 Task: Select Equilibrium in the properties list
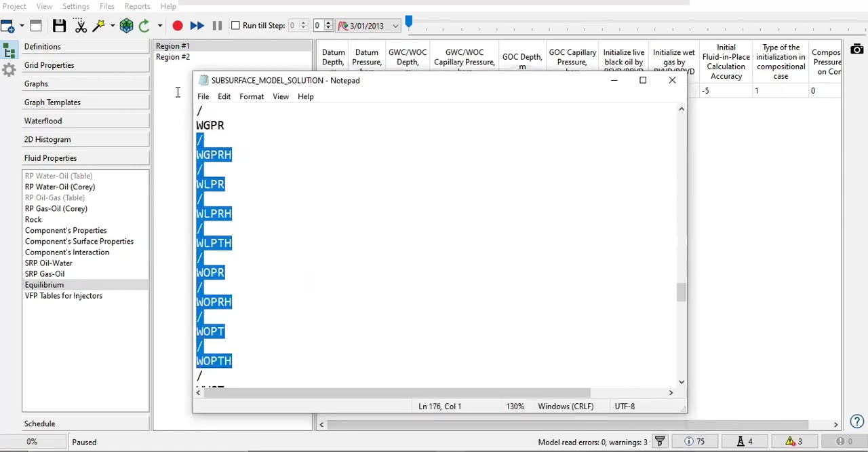pyautogui.click(x=44, y=284)
